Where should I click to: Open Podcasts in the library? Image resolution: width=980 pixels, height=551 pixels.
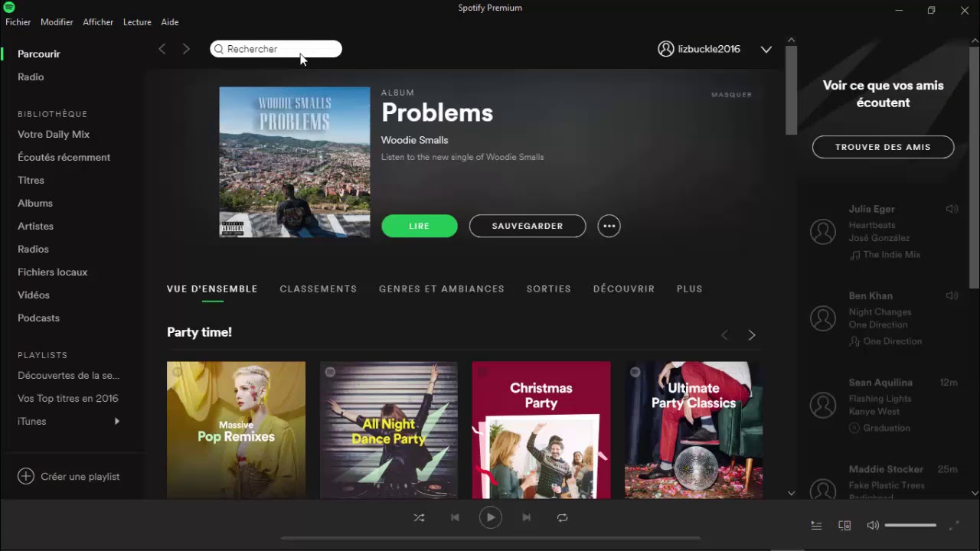38,318
